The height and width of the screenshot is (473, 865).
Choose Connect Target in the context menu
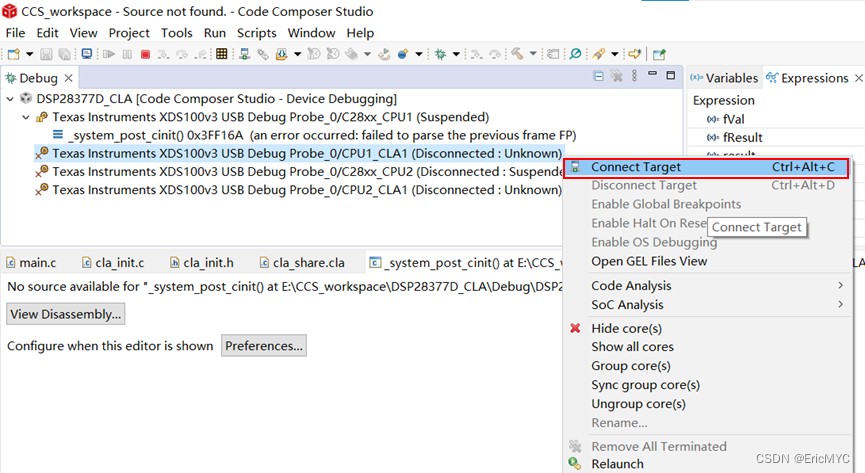(706, 167)
